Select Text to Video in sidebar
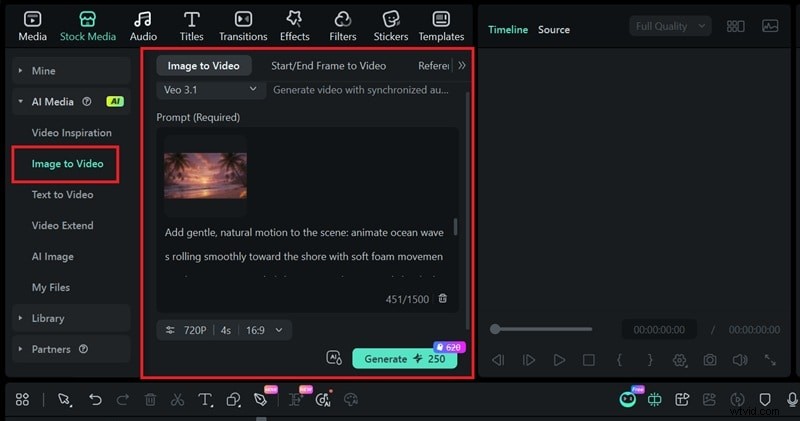This screenshot has height=421, width=800. click(62, 195)
